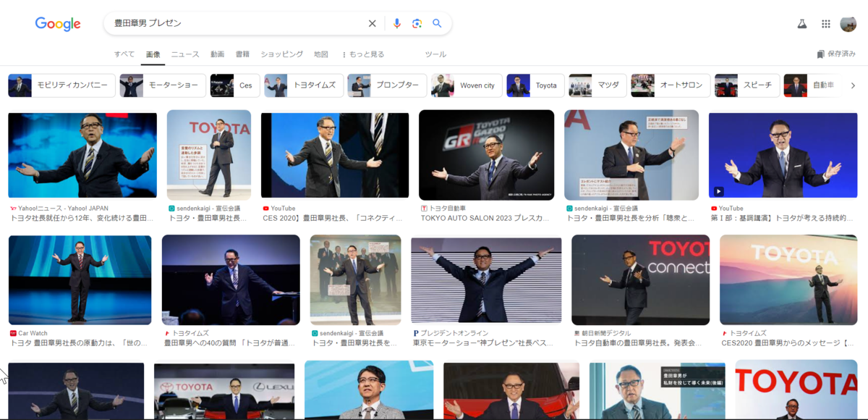
Task: Filter by Ces chip
Action: point(234,85)
